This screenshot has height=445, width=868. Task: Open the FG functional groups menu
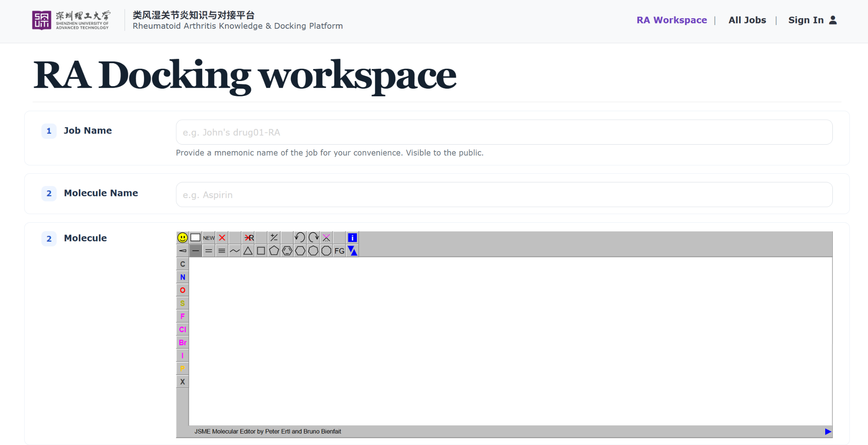[x=339, y=251]
